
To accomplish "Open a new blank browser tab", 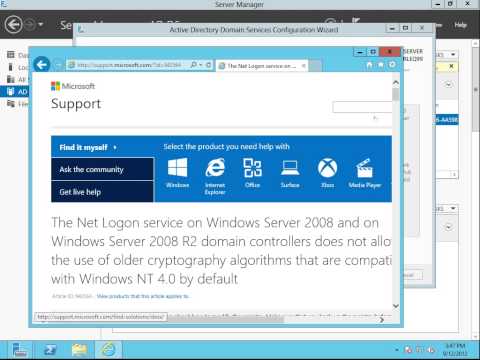I will pos(315,66).
